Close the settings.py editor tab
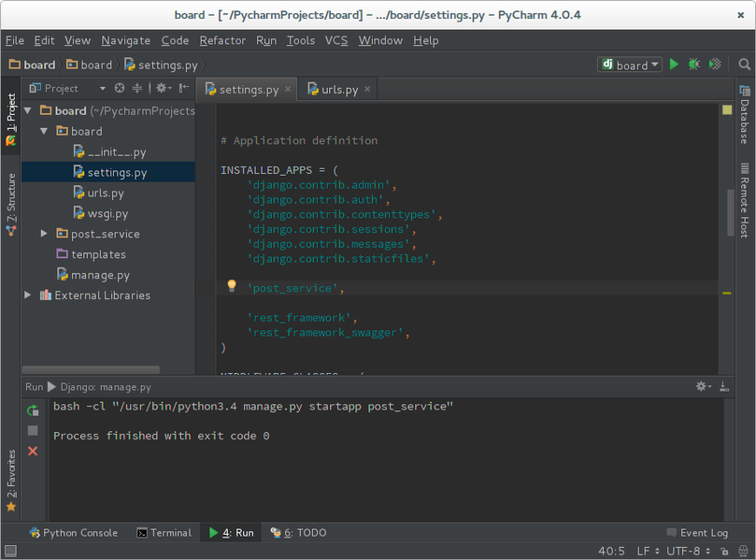The image size is (756, 560). (x=288, y=89)
